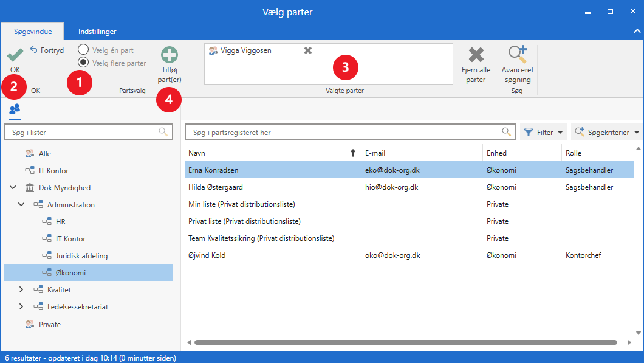Expand the Kvalitet tree node

tap(22, 290)
